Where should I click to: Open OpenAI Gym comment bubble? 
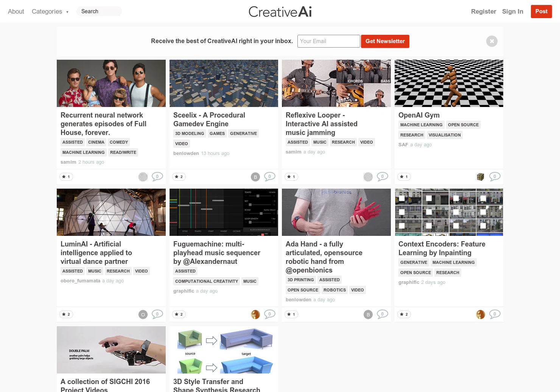(495, 177)
